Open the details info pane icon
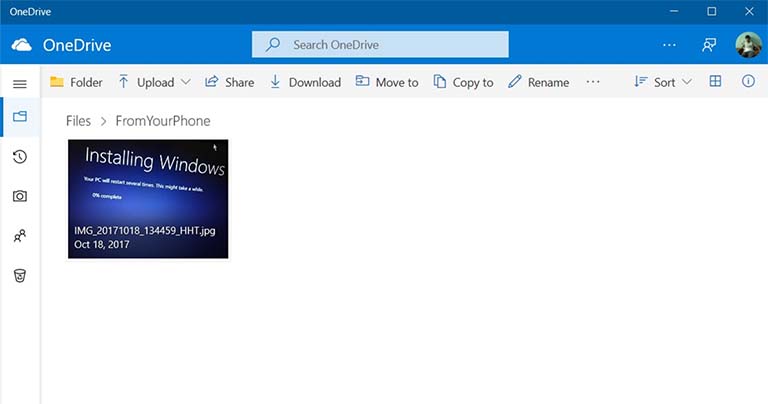 point(748,81)
